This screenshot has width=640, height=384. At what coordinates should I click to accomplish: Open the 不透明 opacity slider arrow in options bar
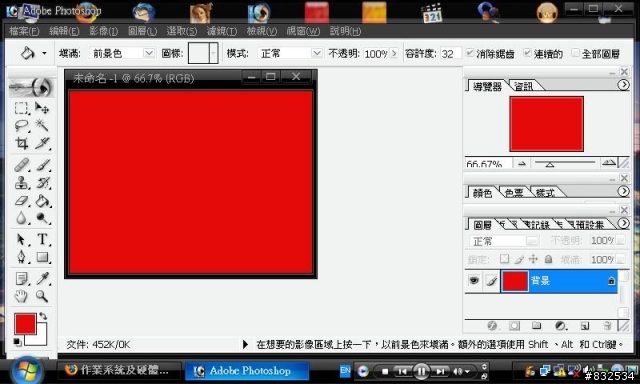point(394,53)
